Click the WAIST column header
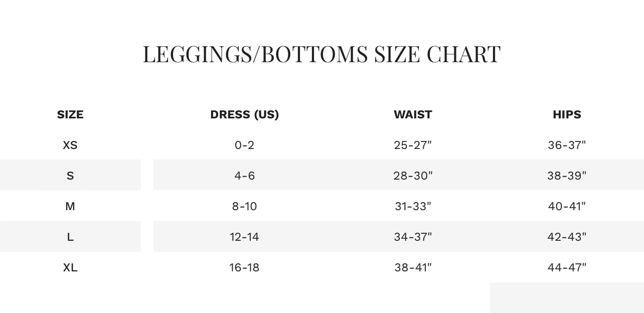Image resolution: width=644 pixels, height=313 pixels. tap(413, 114)
